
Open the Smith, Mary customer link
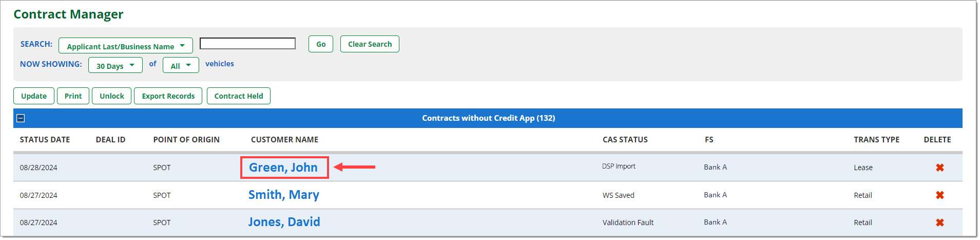[x=284, y=195]
